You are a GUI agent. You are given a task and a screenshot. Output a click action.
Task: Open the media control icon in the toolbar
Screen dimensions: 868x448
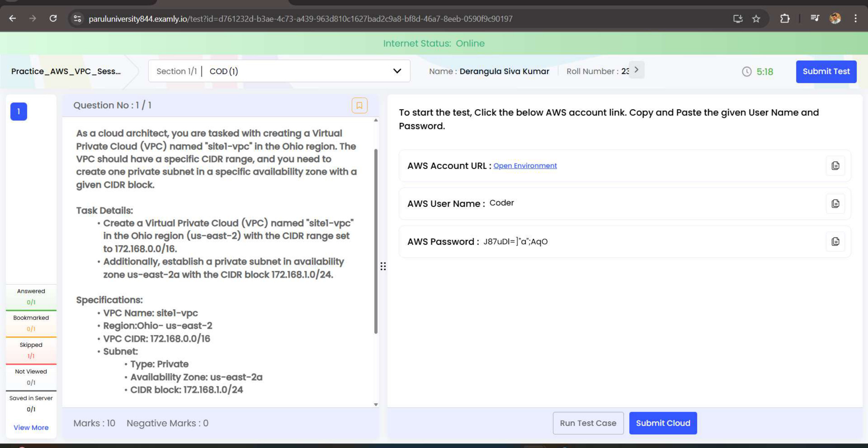point(814,18)
